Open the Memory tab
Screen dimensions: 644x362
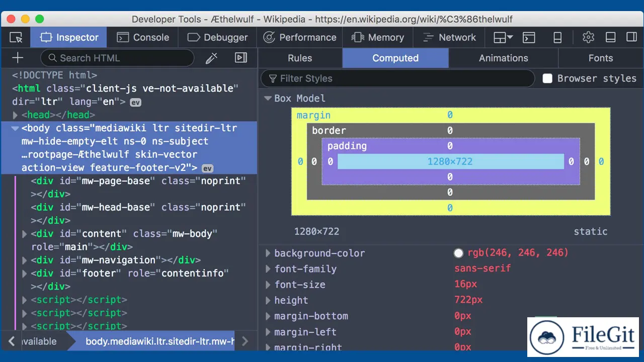pos(378,38)
